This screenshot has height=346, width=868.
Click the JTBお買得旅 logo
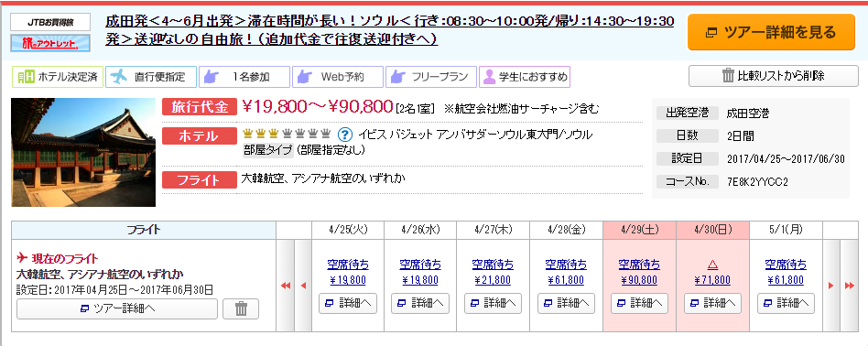click(x=49, y=22)
